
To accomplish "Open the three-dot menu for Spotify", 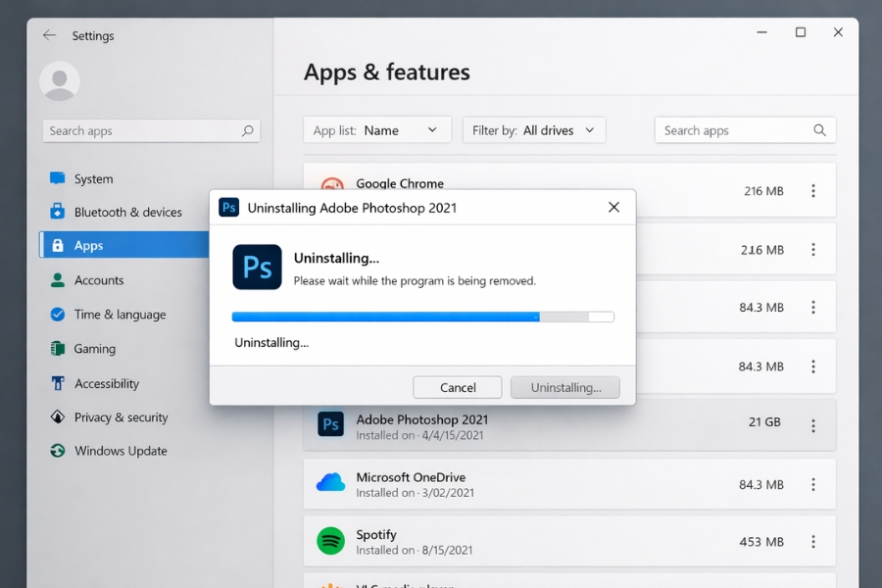I will point(812,541).
